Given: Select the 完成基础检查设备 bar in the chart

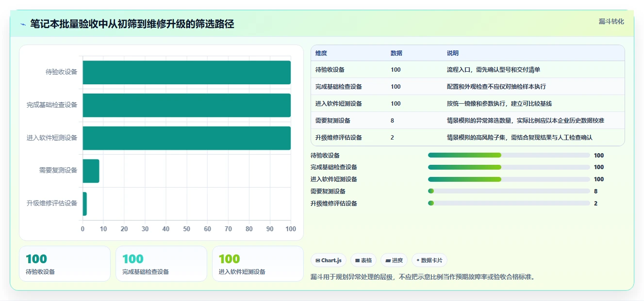Looking at the screenshot, I should click(186, 105).
